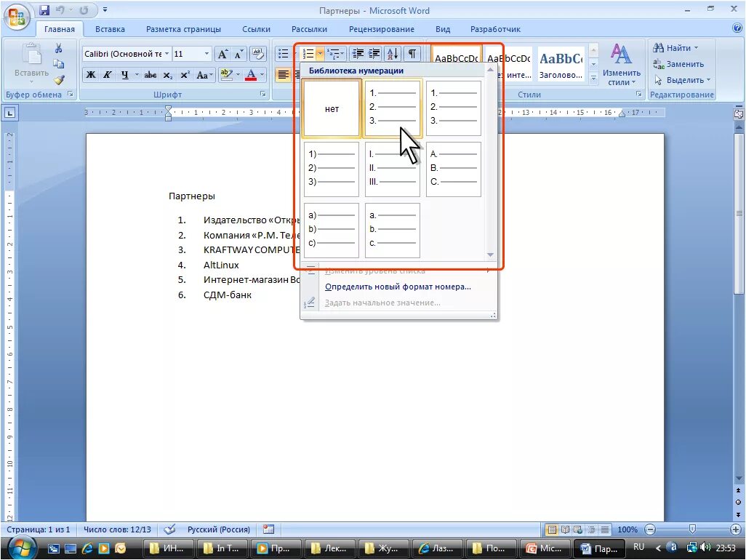Switch to the Рассылки tab

[309, 29]
